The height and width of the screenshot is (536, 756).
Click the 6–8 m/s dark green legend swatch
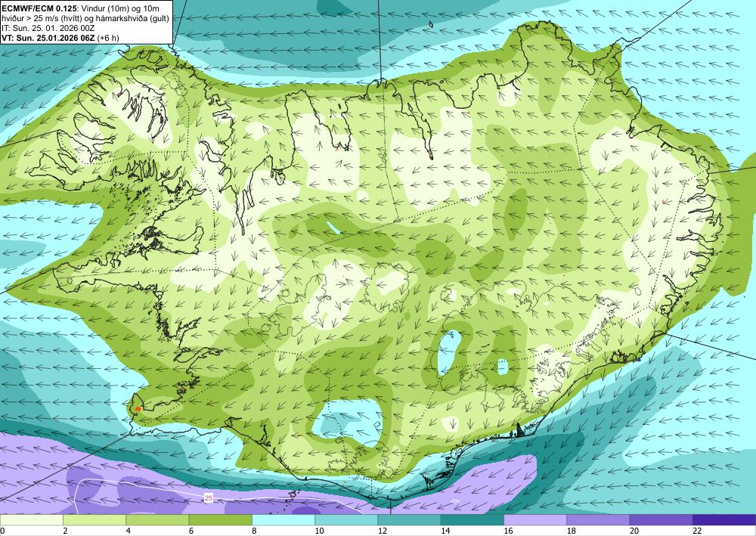point(220,520)
